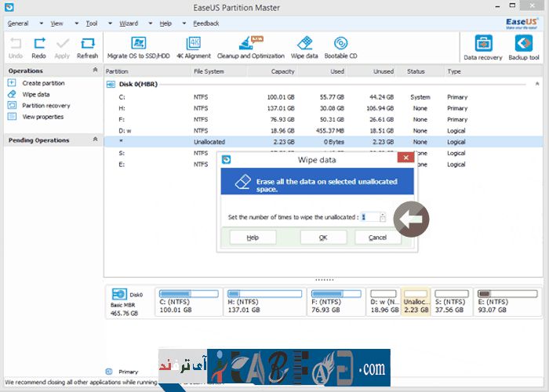The height and width of the screenshot is (392, 549).
Task: Increase the wipe count using stepper
Action: coord(383,214)
